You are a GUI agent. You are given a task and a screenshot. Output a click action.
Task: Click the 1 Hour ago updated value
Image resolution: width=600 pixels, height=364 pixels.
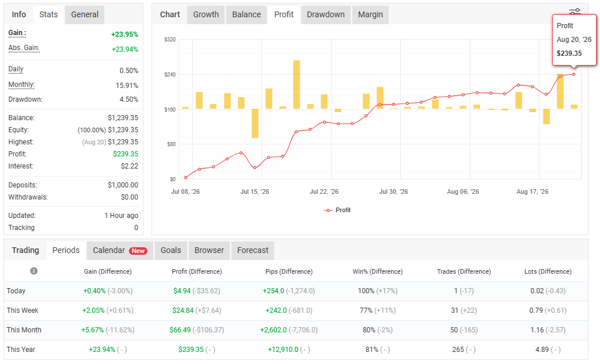(121, 216)
